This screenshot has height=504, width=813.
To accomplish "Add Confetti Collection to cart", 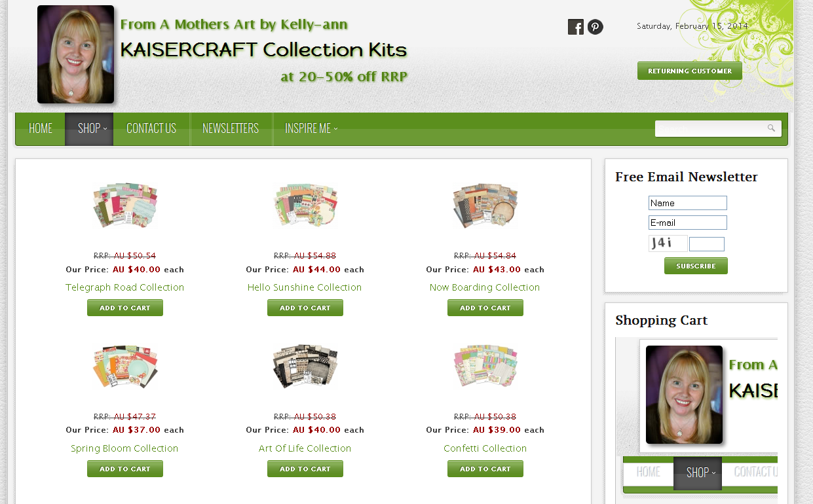I will click(x=485, y=469).
